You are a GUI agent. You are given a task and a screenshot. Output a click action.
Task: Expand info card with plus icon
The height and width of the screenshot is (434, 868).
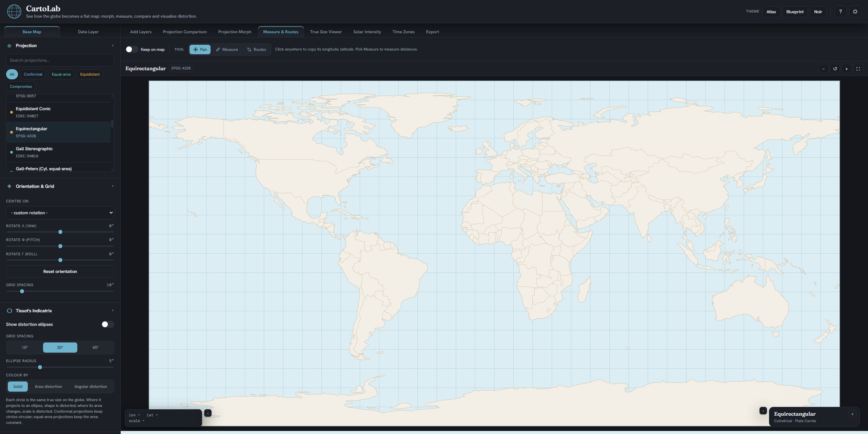(x=852, y=414)
